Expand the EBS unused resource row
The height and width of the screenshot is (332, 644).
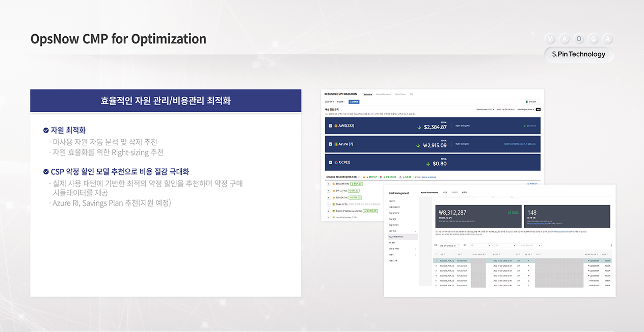tap(329, 184)
